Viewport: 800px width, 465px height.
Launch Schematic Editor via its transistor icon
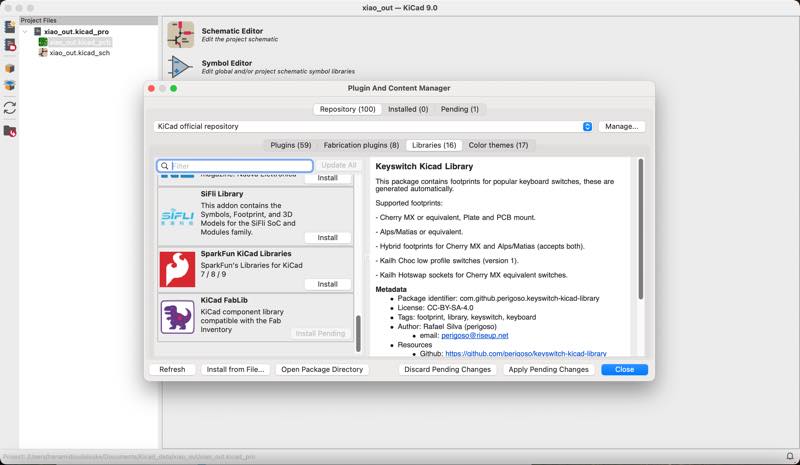pos(181,35)
